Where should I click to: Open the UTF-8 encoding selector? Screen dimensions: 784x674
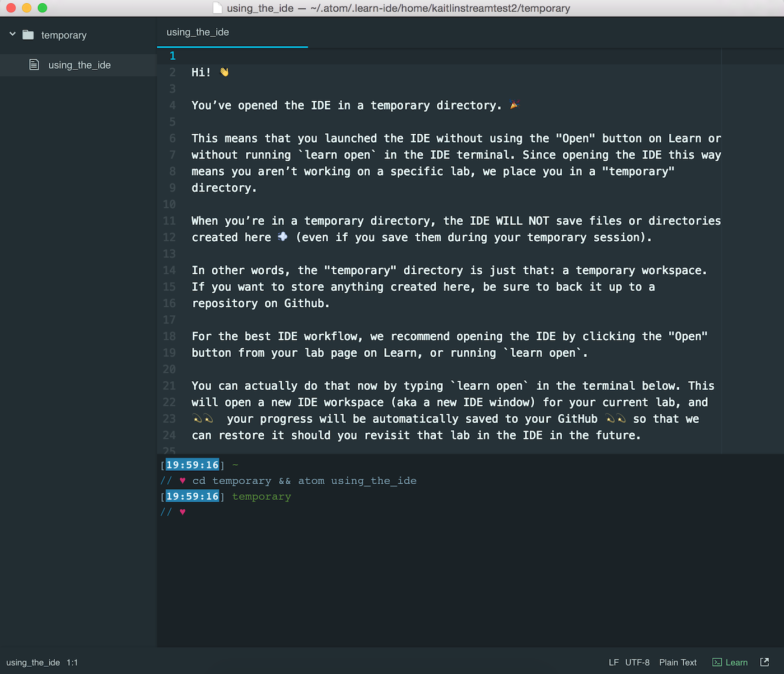click(637, 662)
